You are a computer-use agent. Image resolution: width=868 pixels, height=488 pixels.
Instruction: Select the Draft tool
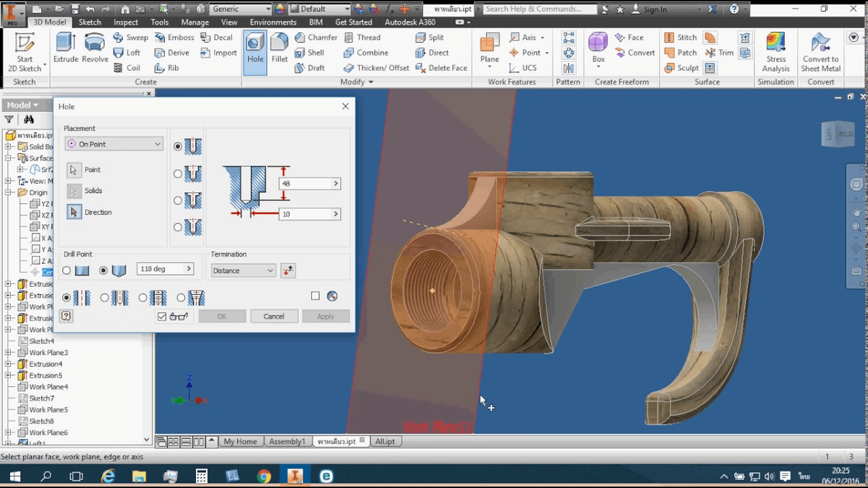310,68
